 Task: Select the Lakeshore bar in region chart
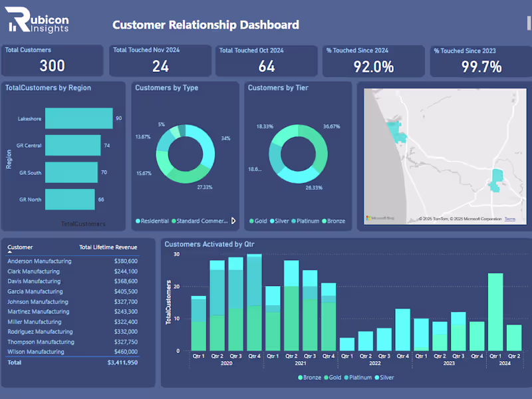(78, 118)
